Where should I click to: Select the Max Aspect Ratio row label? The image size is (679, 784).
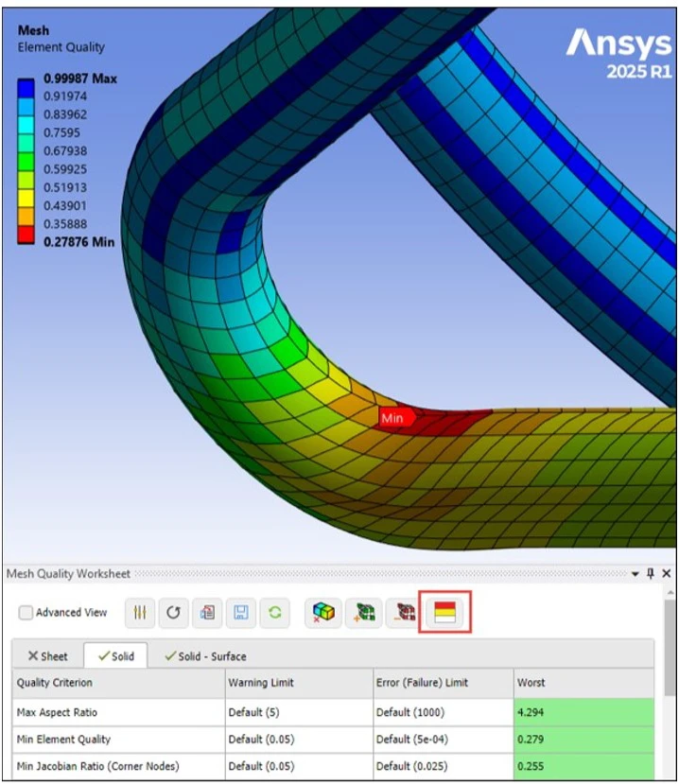57,712
